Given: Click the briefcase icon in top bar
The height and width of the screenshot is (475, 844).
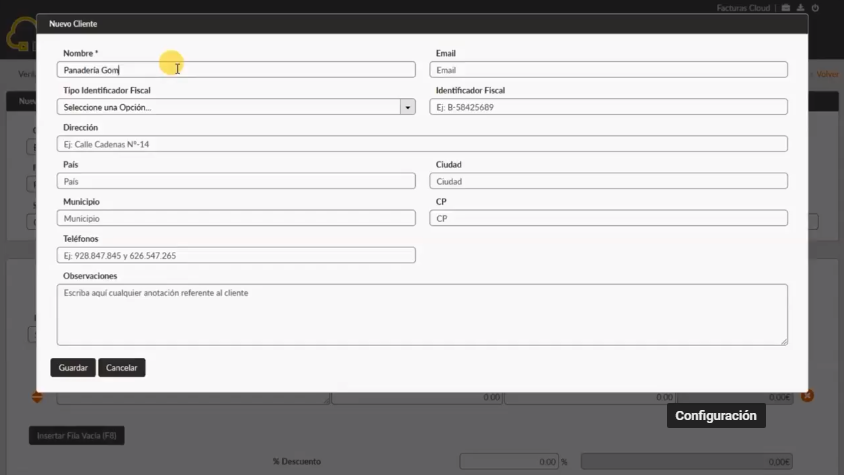Looking at the screenshot, I should [x=786, y=8].
